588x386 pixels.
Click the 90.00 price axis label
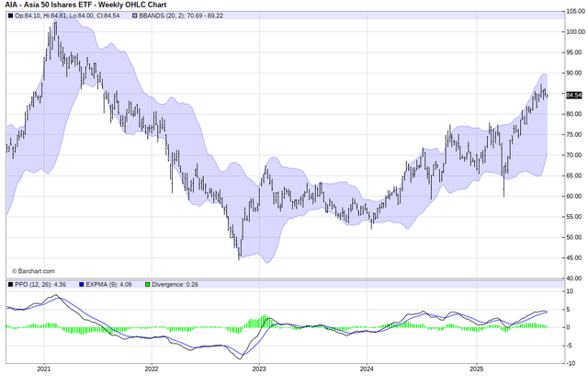pyautogui.click(x=576, y=74)
